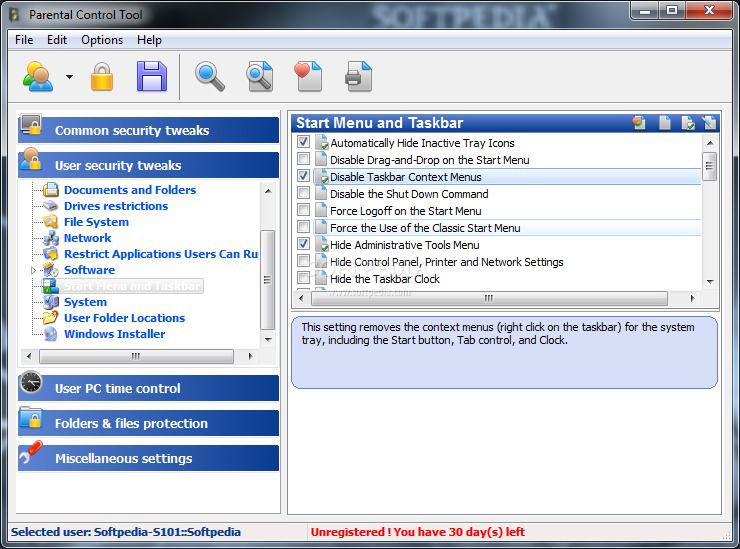Click the File System tree icon

pyautogui.click(x=50, y=222)
